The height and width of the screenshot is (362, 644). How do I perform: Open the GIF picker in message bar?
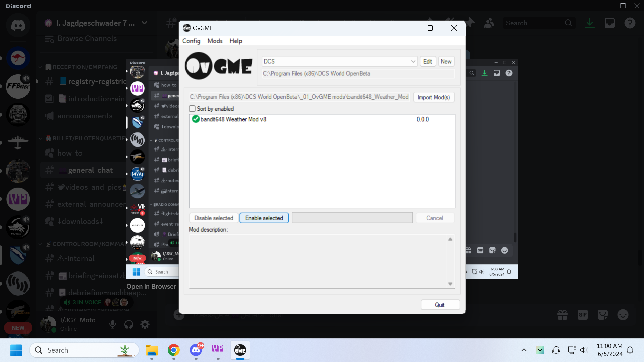tap(583, 315)
